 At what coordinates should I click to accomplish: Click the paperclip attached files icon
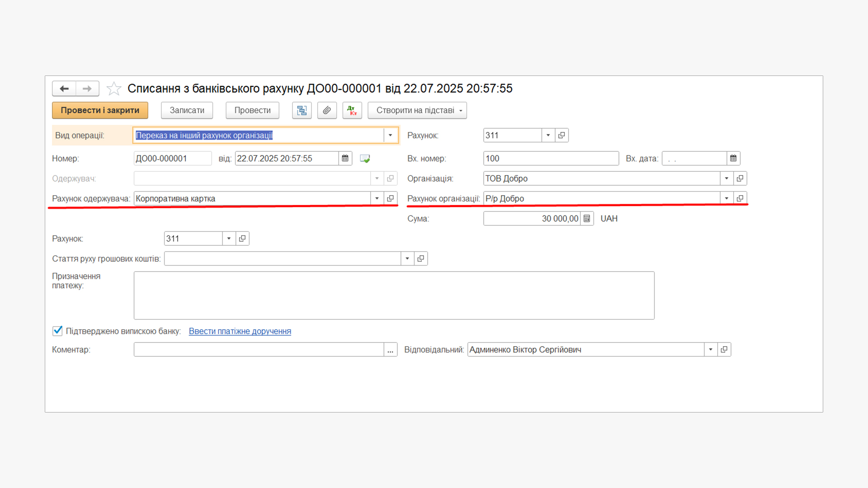pyautogui.click(x=327, y=110)
